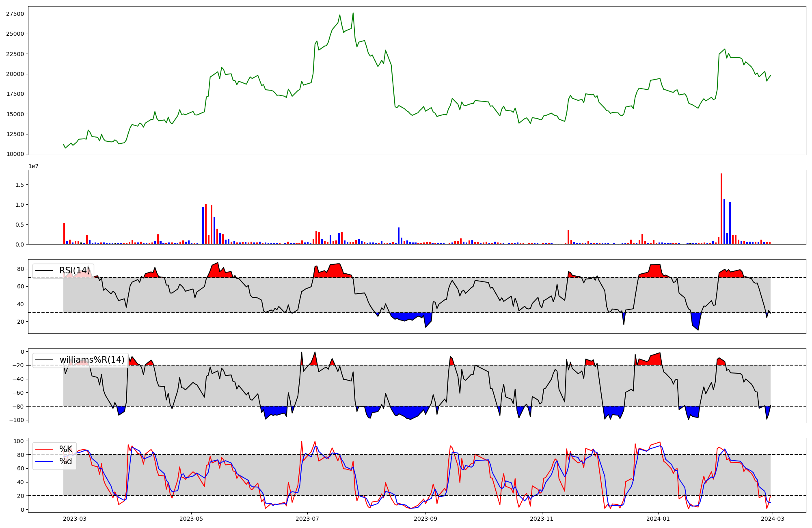Click the 2024-01 x-axis date label
Viewport: 812px width, 528px height.
pos(658,519)
